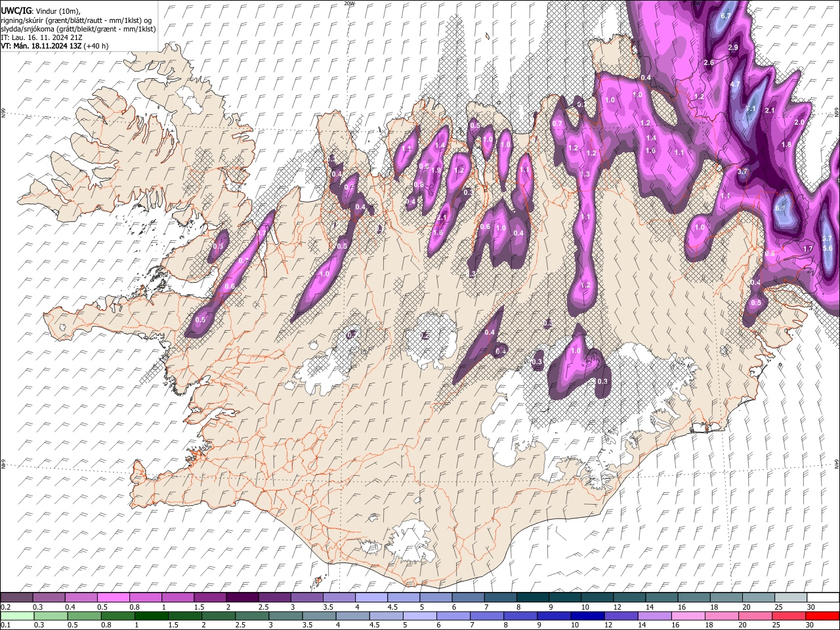Click the dark violet 2 swatch, top legend row
Image resolution: width=840 pixels, height=630 pixels.
[x=242, y=598]
